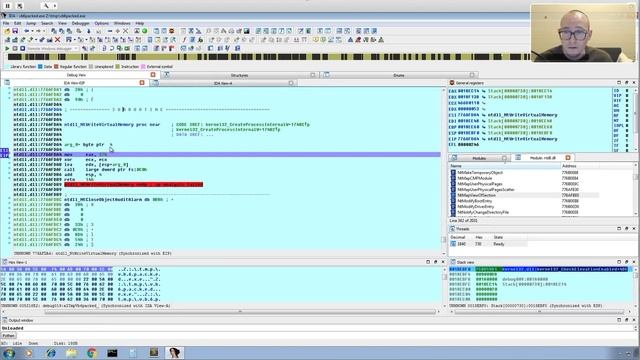640x360 pixels.
Task: Open the jump forward history dropdown arrow
Action: [x=43, y=31]
